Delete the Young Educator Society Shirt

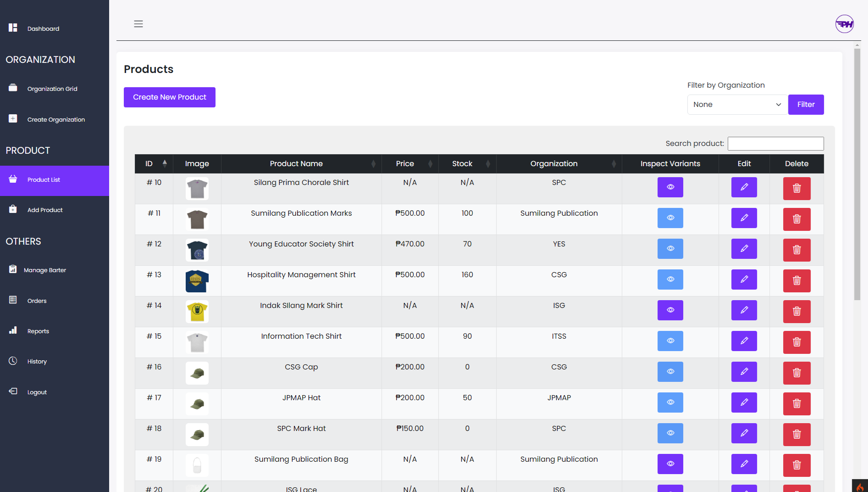[x=796, y=250]
